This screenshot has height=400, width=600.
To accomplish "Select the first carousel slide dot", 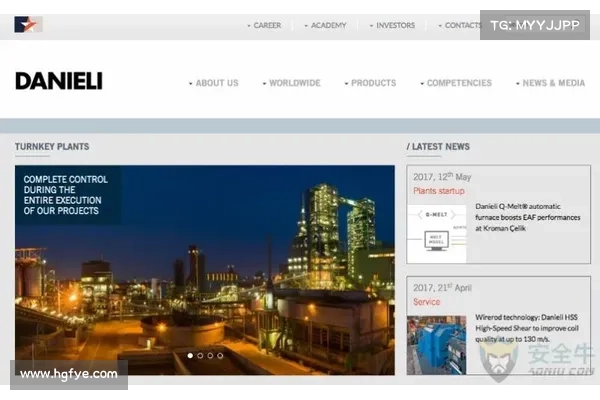I will 190,356.
